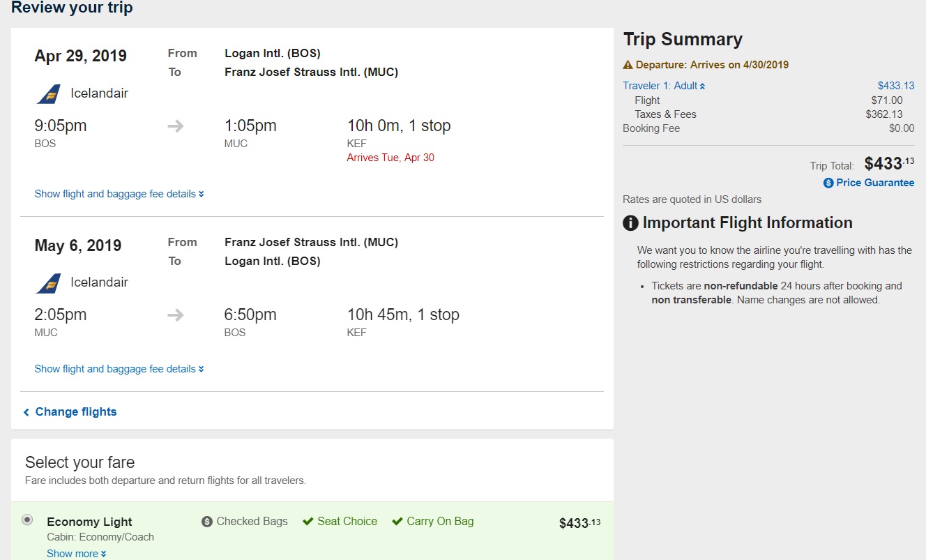The width and height of the screenshot is (926, 560).
Task: Click the Icelandair logo for the April 29 flight
Action: [x=48, y=93]
